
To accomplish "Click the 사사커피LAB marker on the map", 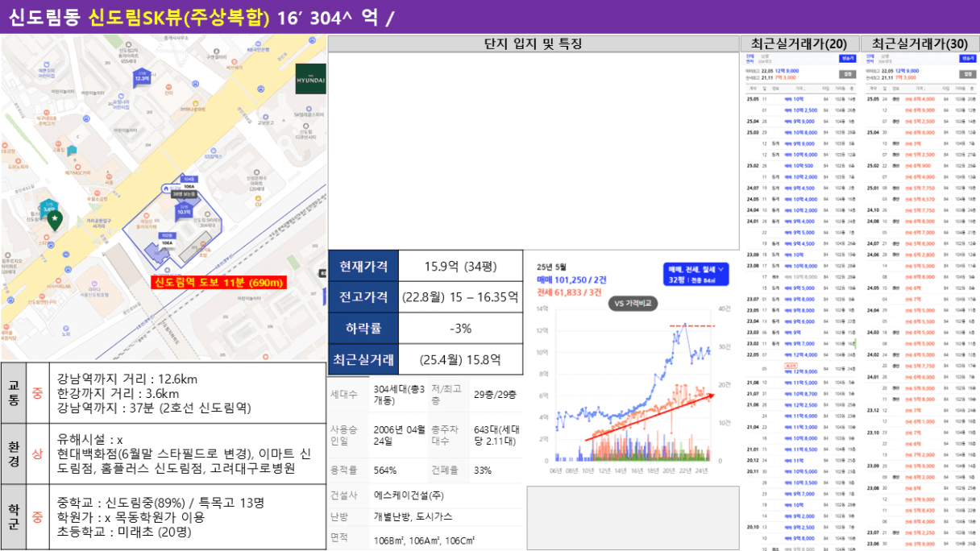I will [x=56, y=284].
